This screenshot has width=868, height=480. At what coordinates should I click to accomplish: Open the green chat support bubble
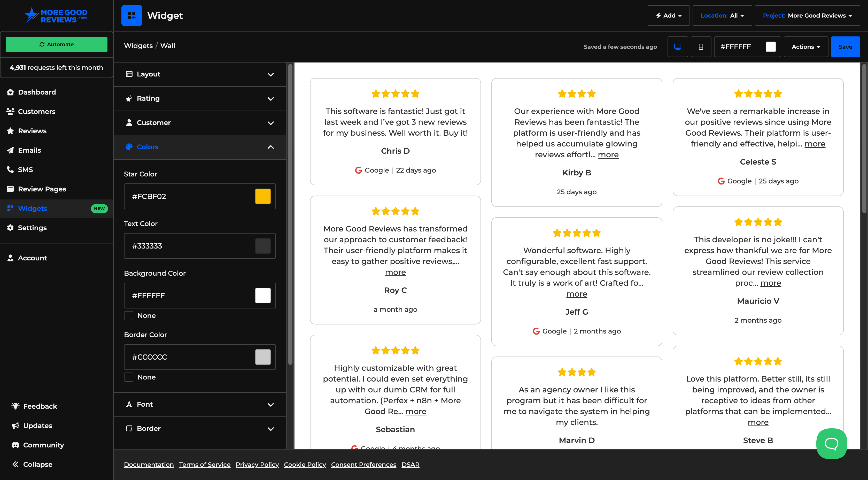[831, 444]
